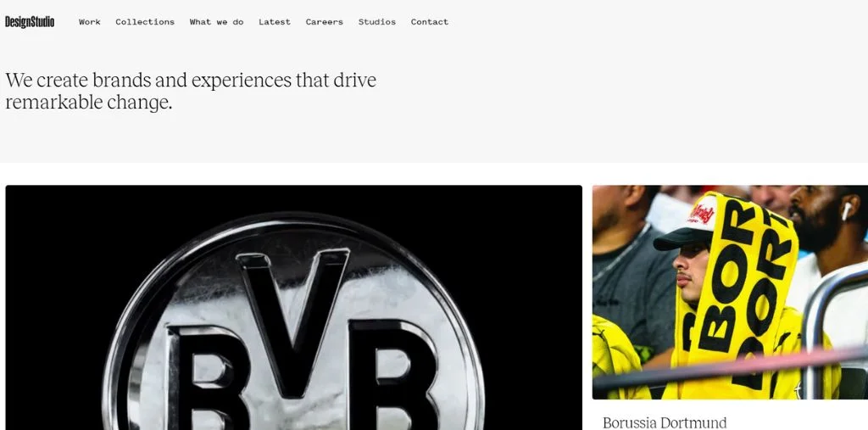The height and width of the screenshot is (430, 868).
Task: Go to the Contact page
Action: coord(430,22)
